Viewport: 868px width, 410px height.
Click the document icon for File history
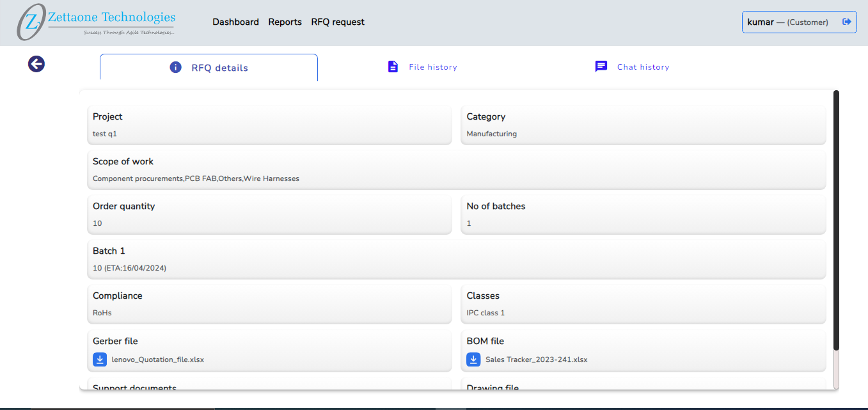[x=393, y=67]
